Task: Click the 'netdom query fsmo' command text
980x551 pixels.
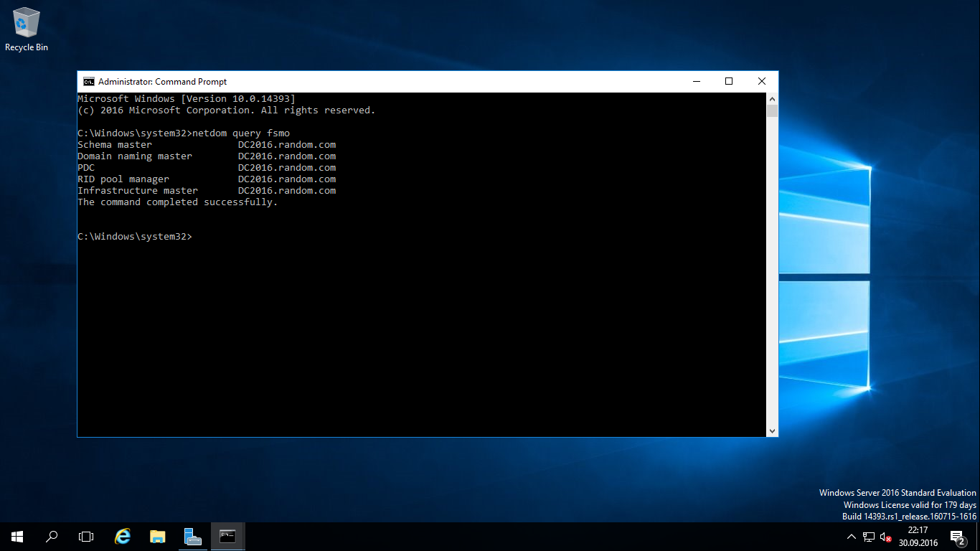Action: click(x=241, y=133)
